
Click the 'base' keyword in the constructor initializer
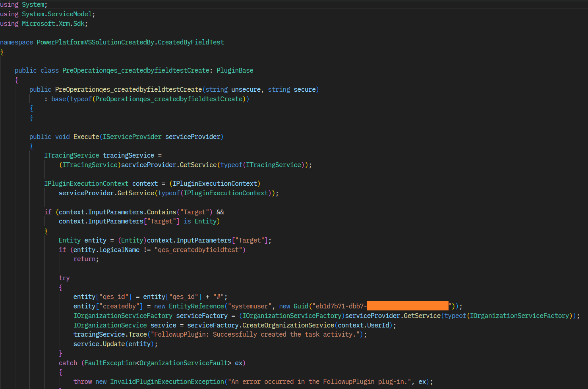point(58,99)
